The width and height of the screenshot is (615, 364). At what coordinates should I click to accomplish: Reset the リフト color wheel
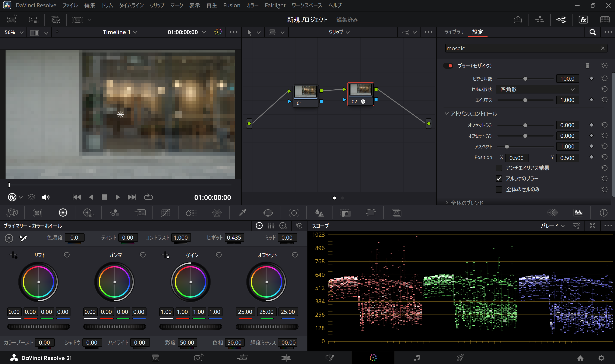pyautogui.click(x=67, y=255)
